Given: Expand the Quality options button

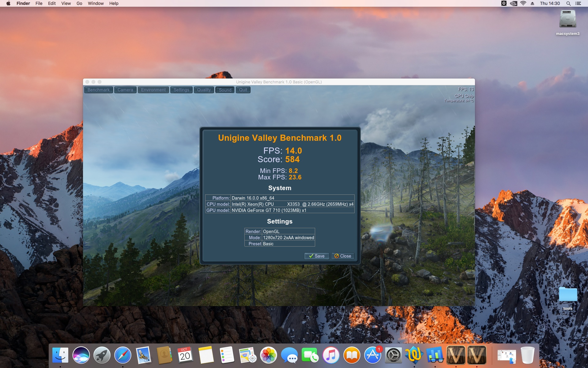Looking at the screenshot, I should click(204, 90).
